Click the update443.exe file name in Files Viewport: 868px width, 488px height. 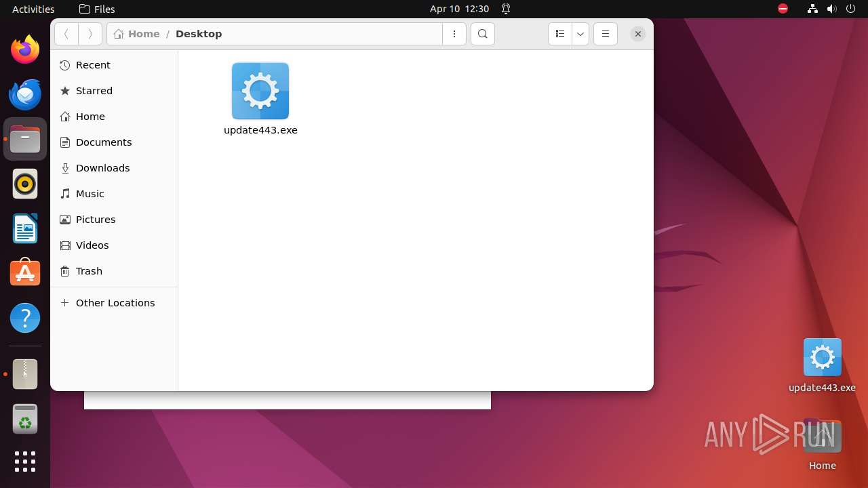pyautogui.click(x=260, y=130)
